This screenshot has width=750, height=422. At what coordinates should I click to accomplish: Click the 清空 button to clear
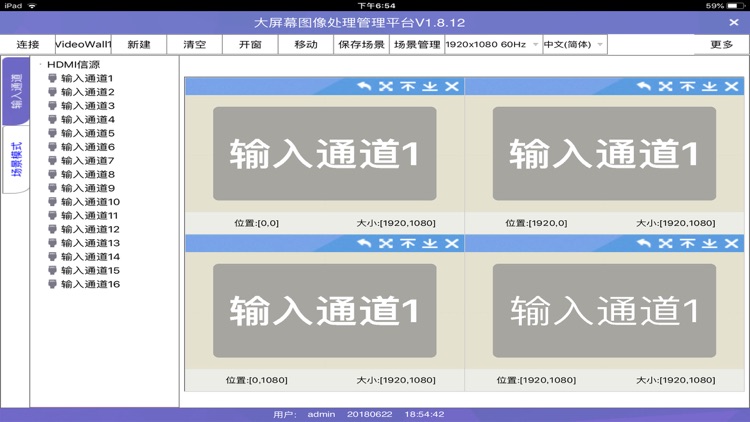pyautogui.click(x=194, y=44)
